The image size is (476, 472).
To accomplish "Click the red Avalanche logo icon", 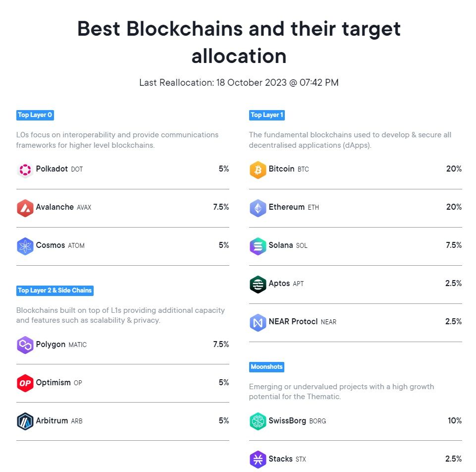I will point(25,208).
